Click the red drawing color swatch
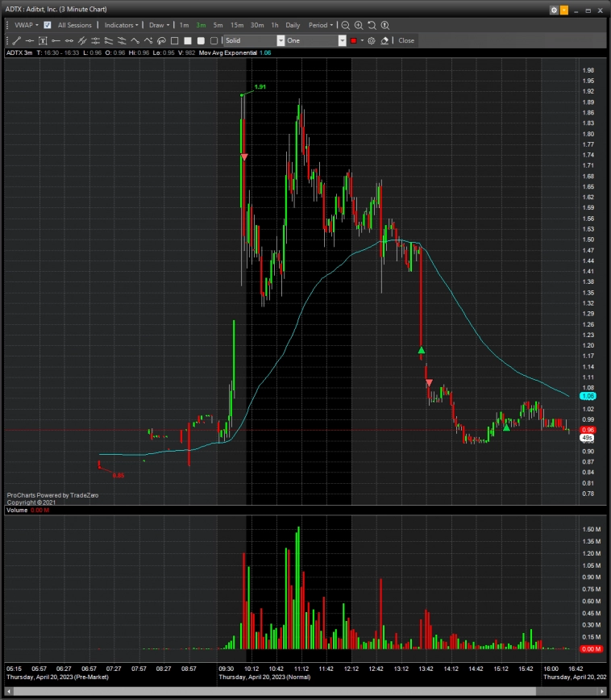 (354, 40)
